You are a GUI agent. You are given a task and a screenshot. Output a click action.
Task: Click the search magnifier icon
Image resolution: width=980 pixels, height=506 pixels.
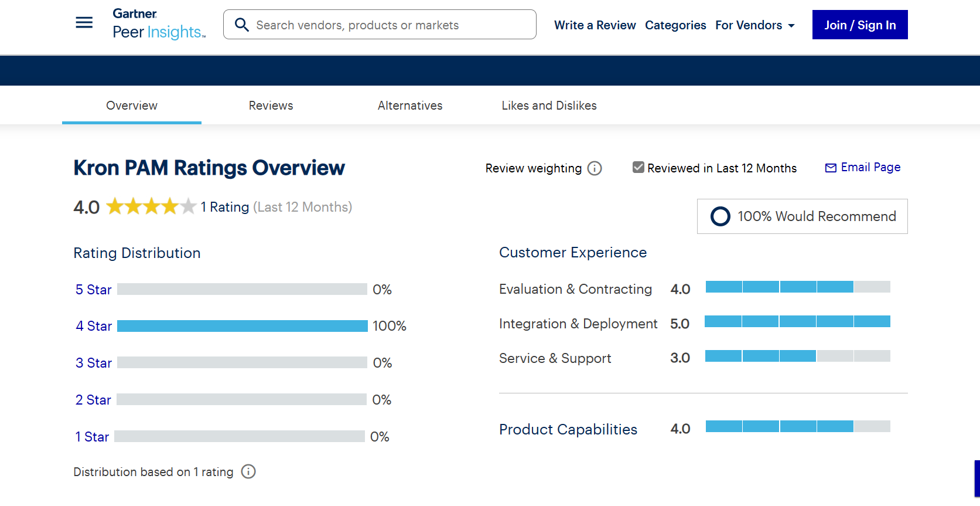pos(241,25)
